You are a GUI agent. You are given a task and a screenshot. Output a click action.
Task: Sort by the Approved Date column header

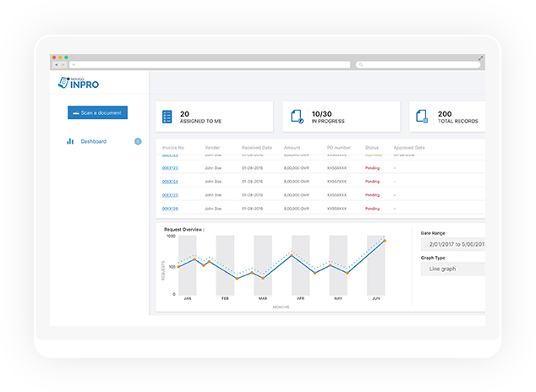pos(409,148)
